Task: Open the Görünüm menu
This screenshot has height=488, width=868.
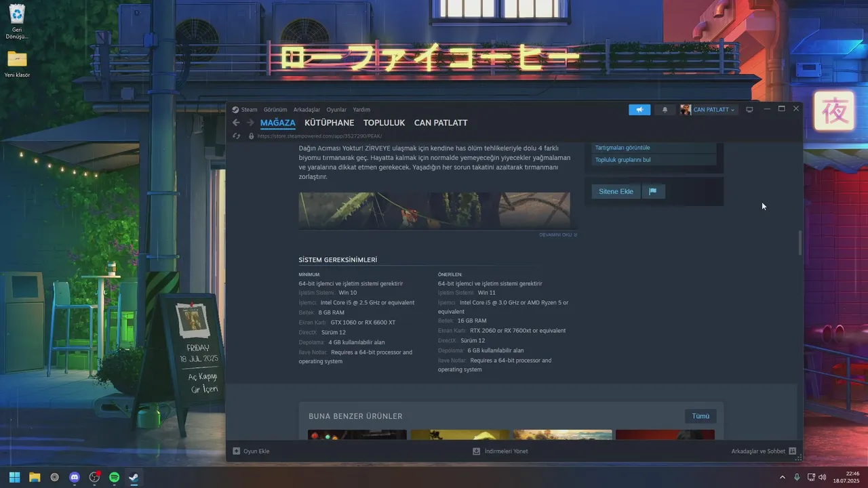Action: point(275,110)
